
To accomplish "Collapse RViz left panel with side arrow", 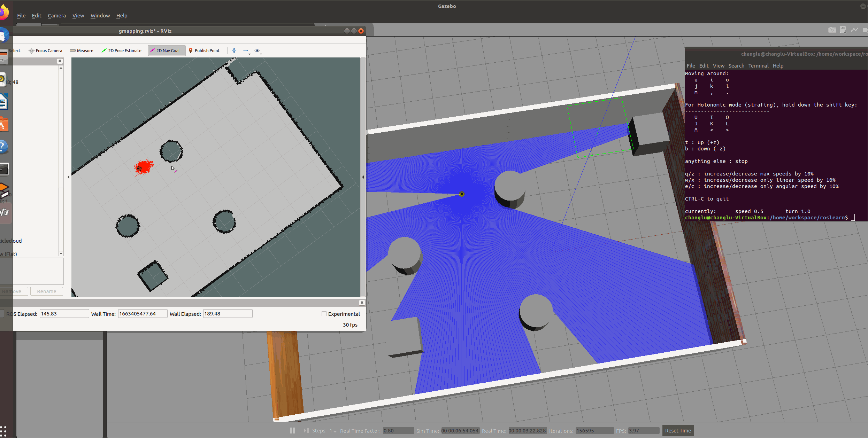I will 68,177.
